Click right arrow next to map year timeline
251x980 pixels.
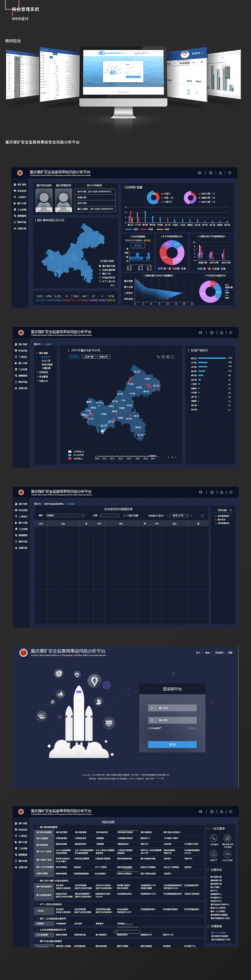tap(176, 457)
